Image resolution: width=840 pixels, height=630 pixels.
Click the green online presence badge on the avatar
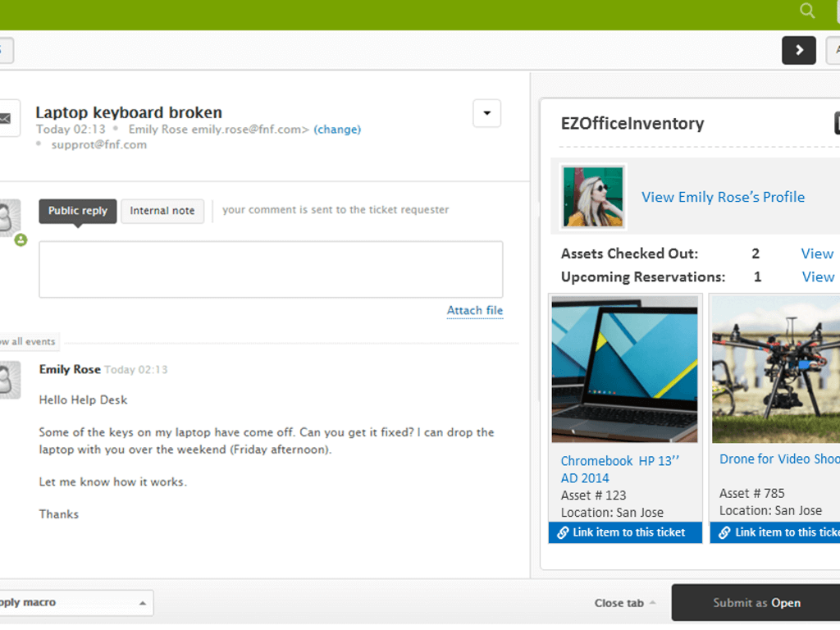coord(21,240)
